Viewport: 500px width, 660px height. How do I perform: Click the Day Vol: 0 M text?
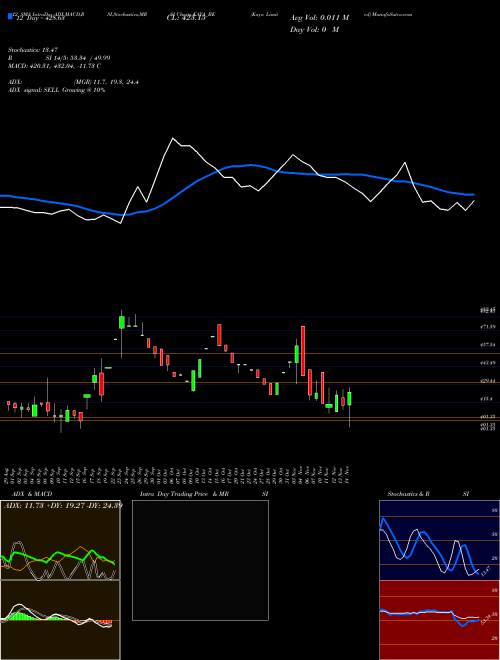(x=314, y=30)
